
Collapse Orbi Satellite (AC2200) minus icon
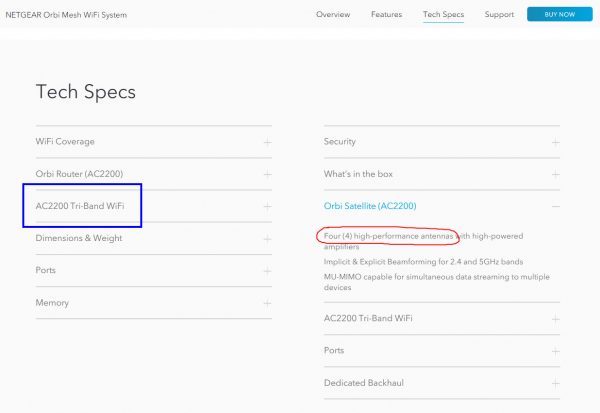pos(556,207)
